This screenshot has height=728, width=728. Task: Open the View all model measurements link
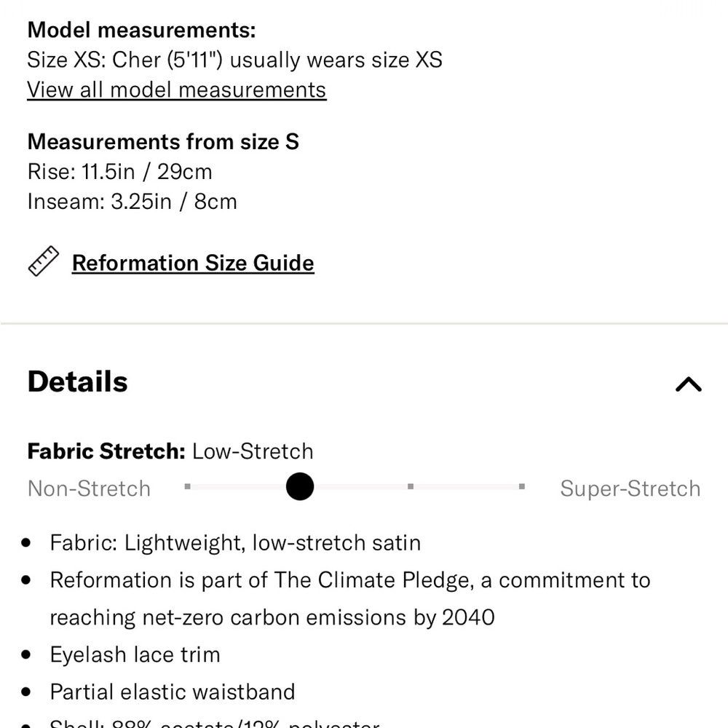click(176, 90)
